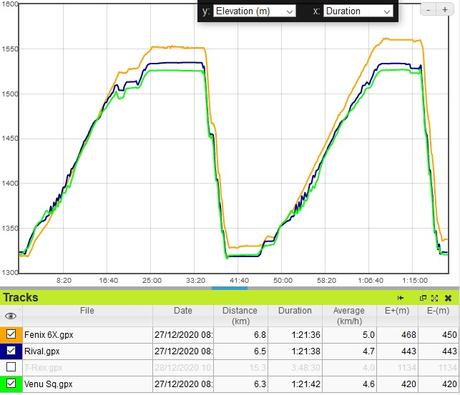Select the Venu Sq.gpx file name
The width and height of the screenshot is (460, 395).
48,384
